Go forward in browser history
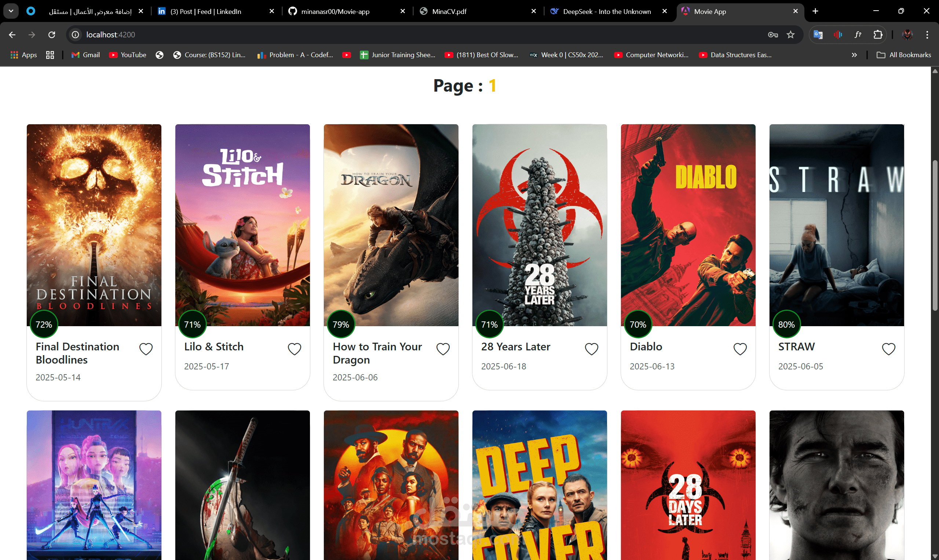 coord(32,35)
